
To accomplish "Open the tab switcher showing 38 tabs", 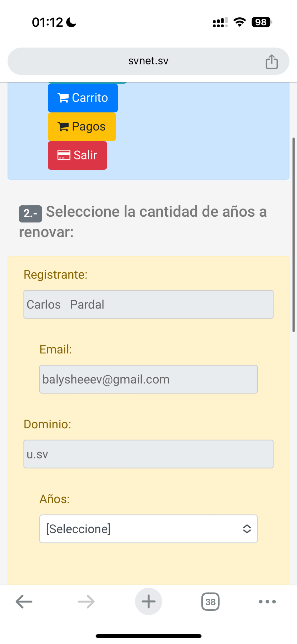I will (210, 602).
